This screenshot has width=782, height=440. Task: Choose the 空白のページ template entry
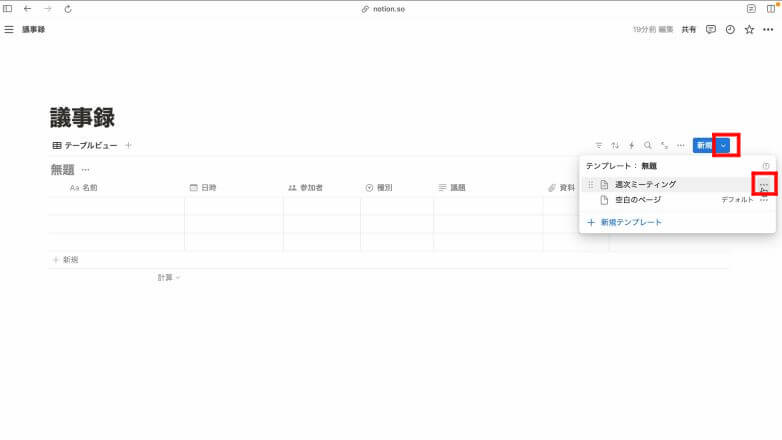coord(638,200)
